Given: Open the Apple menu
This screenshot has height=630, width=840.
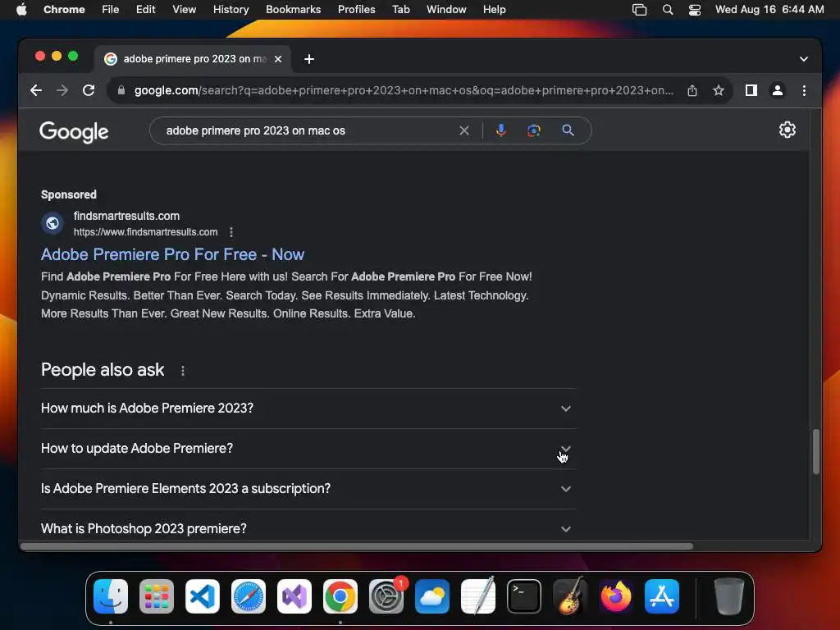Looking at the screenshot, I should click(x=21, y=9).
